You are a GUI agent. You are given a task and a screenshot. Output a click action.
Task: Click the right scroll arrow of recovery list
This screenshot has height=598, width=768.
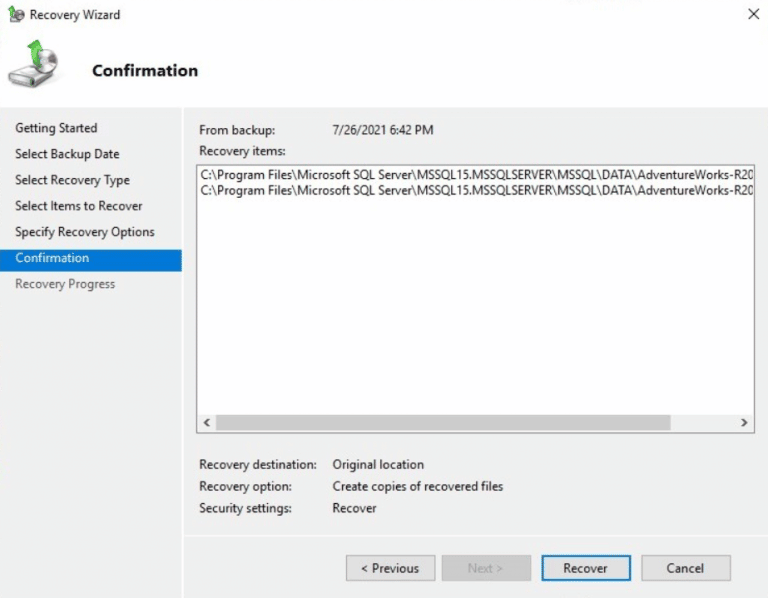[744, 423]
